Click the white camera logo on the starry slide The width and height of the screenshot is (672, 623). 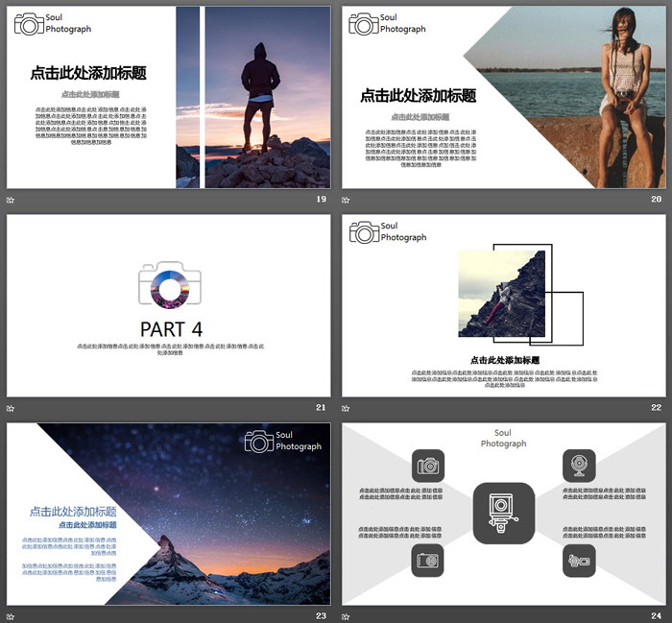tap(259, 441)
